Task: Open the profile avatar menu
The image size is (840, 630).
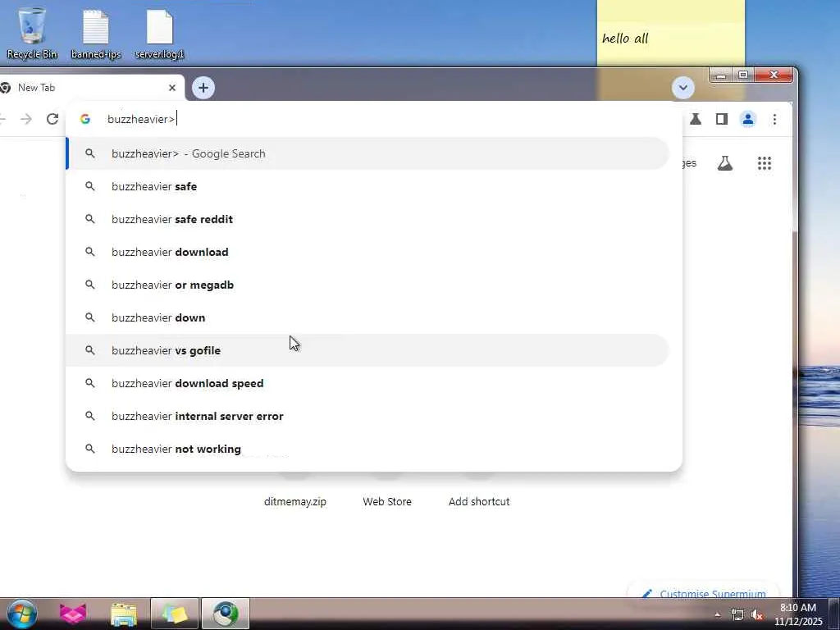Action: [748, 119]
